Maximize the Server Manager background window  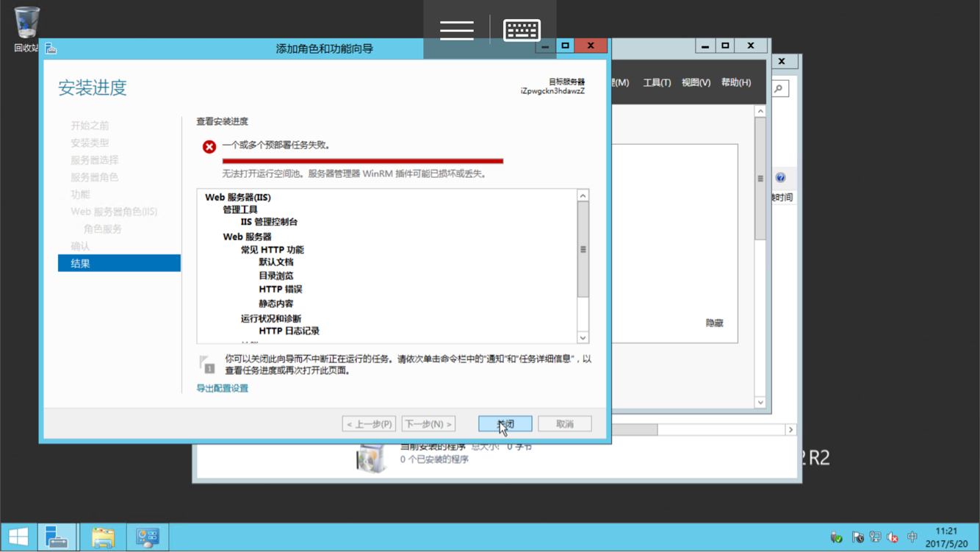[725, 46]
